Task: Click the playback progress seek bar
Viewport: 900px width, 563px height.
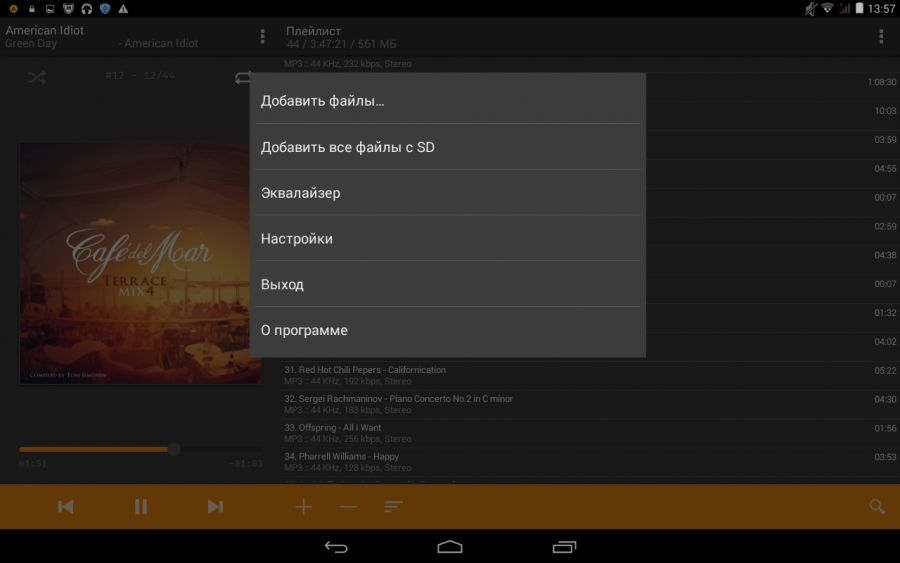Action: tap(140, 449)
